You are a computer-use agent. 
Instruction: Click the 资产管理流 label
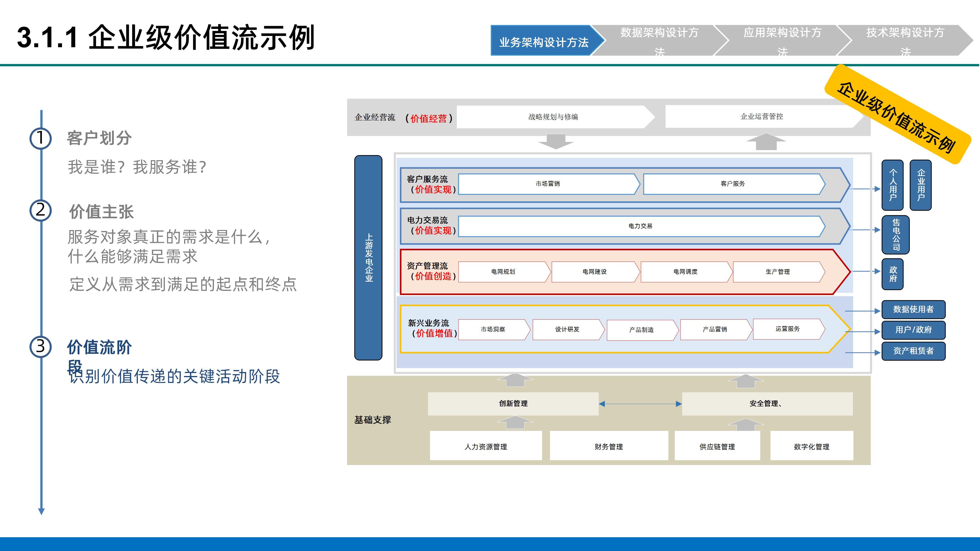coord(427,266)
